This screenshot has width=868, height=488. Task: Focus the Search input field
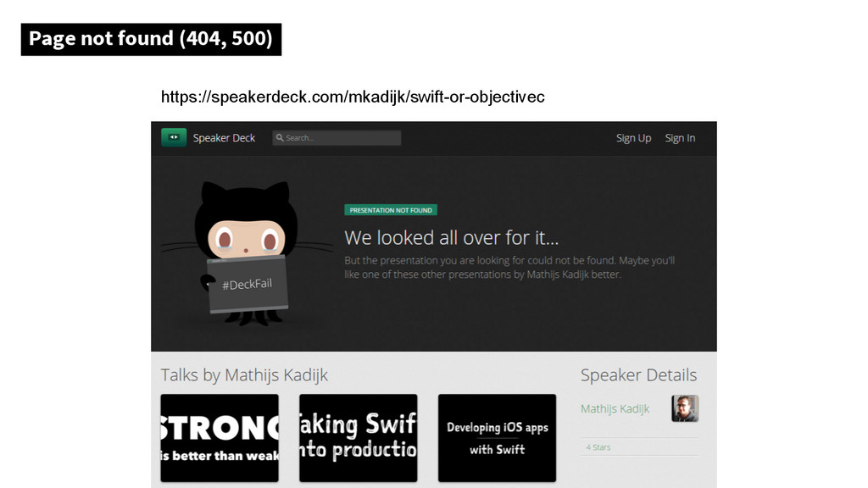pos(337,138)
